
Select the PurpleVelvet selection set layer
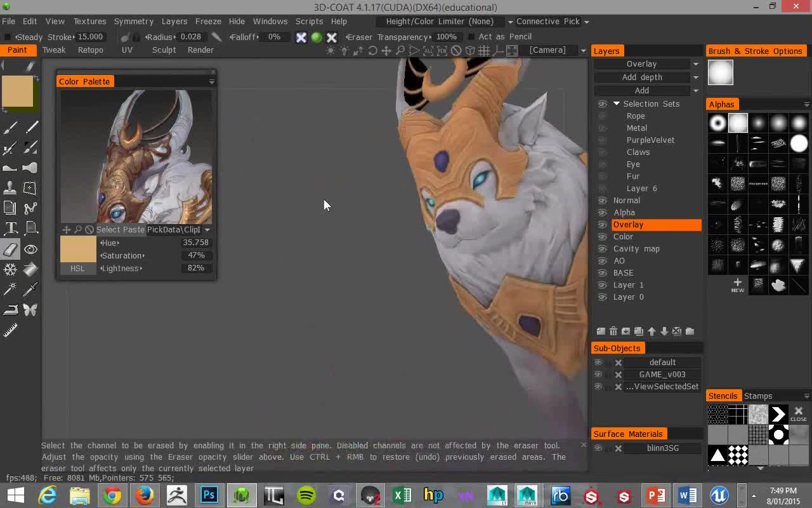(650, 140)
